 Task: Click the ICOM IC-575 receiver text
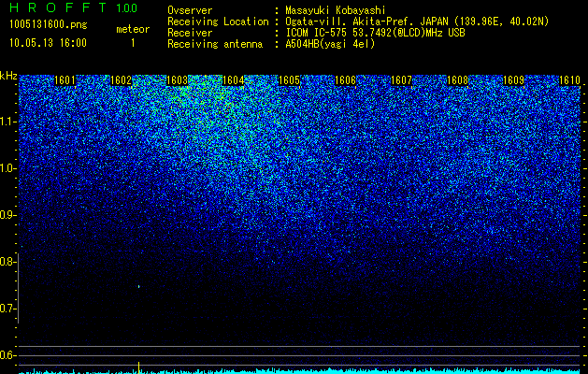tap(375, 33)
